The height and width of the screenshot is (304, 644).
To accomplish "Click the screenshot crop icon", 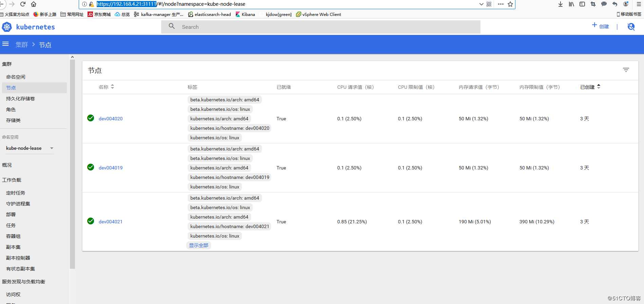I will click(x=593, y=4).
